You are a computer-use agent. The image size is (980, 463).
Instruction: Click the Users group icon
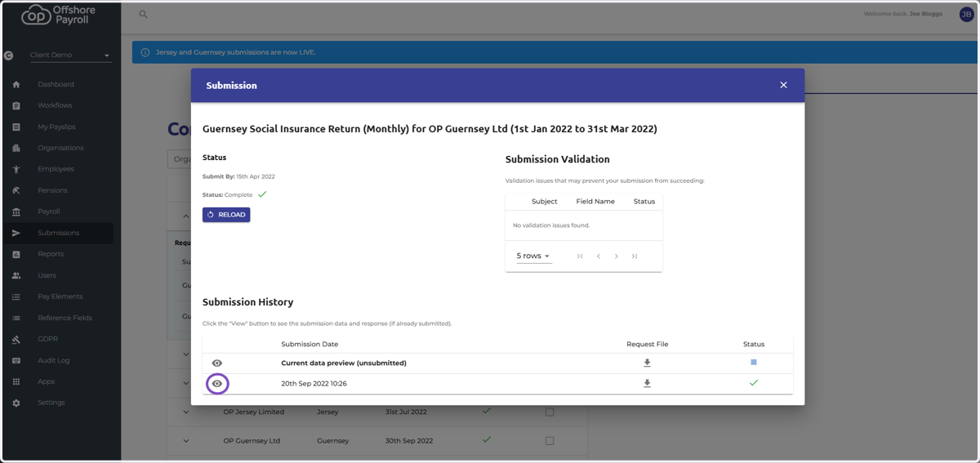pyautogui.click(x=16, y=275)
